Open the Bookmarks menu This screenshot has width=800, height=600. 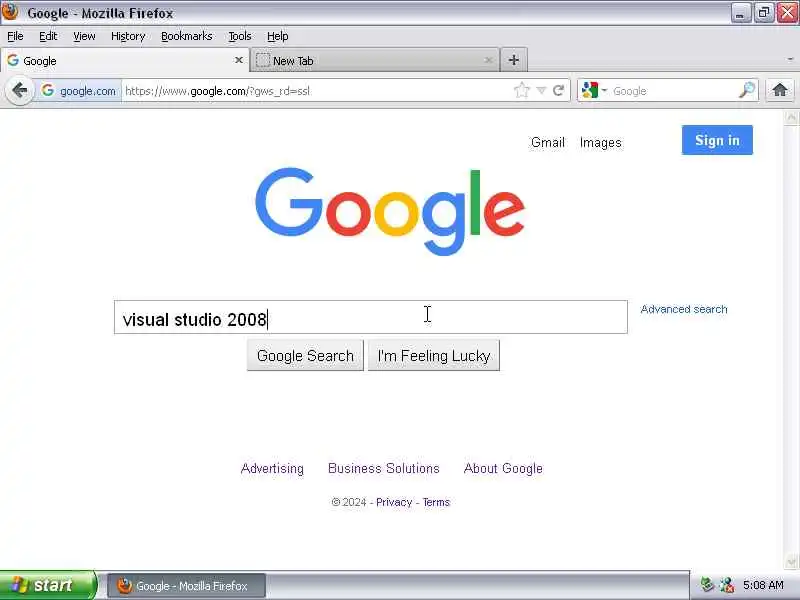click(187, 36)
